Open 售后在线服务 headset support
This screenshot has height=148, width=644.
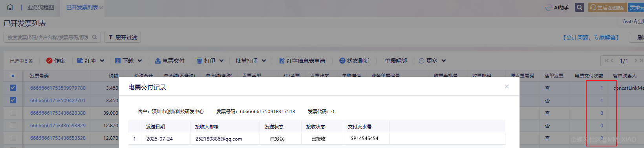pyautogui.click(x=607, y=7)
